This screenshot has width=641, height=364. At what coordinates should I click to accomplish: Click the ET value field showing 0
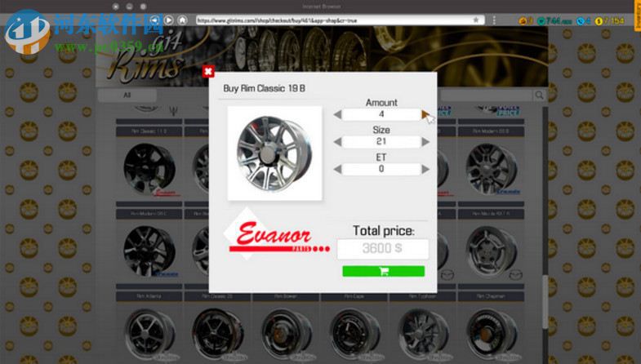coord(381,169)
